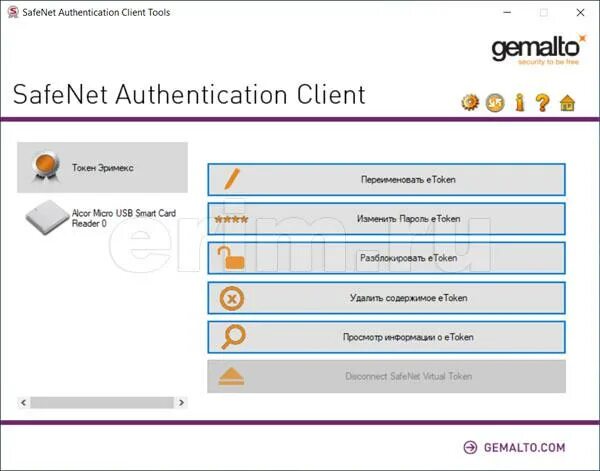Viewport: 600px width, 471px height.
Task: Click the gemalto logo
Action: (539, 50)
